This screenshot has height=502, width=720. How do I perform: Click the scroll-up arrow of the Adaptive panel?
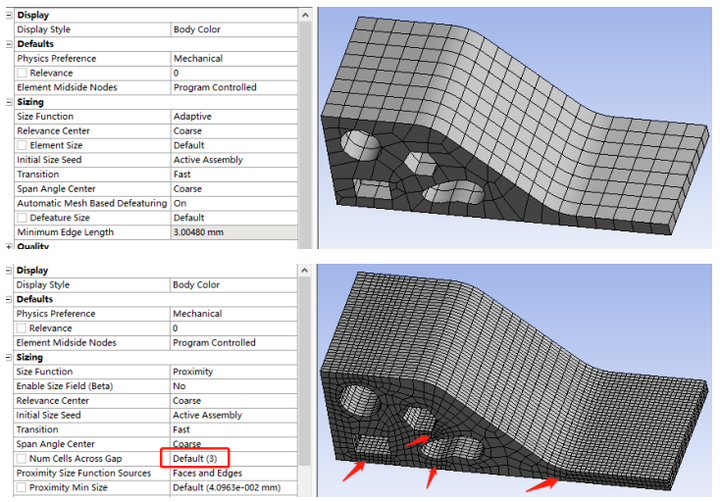305,15
